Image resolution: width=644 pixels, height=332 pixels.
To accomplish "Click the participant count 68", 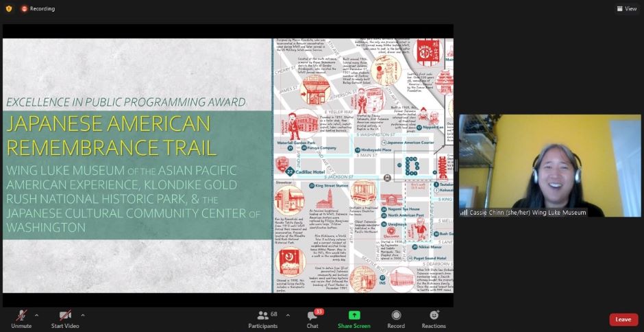I will (274, 314).
